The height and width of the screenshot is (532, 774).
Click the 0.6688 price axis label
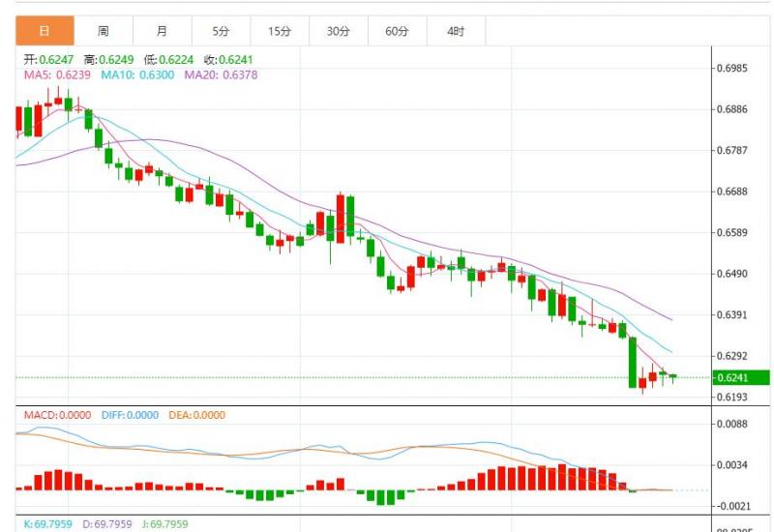tap(732, 192)
